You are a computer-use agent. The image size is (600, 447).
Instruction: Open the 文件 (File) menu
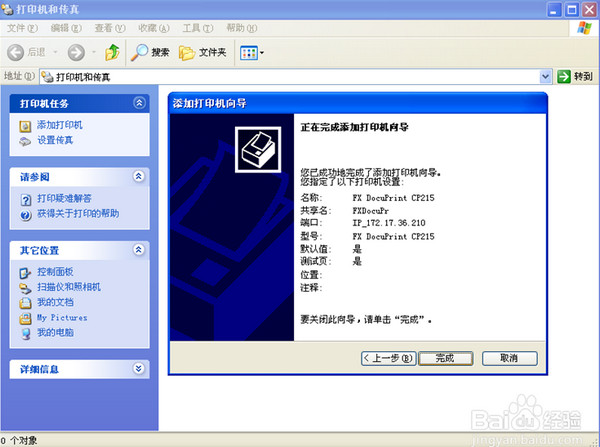(x=22, y=28)
